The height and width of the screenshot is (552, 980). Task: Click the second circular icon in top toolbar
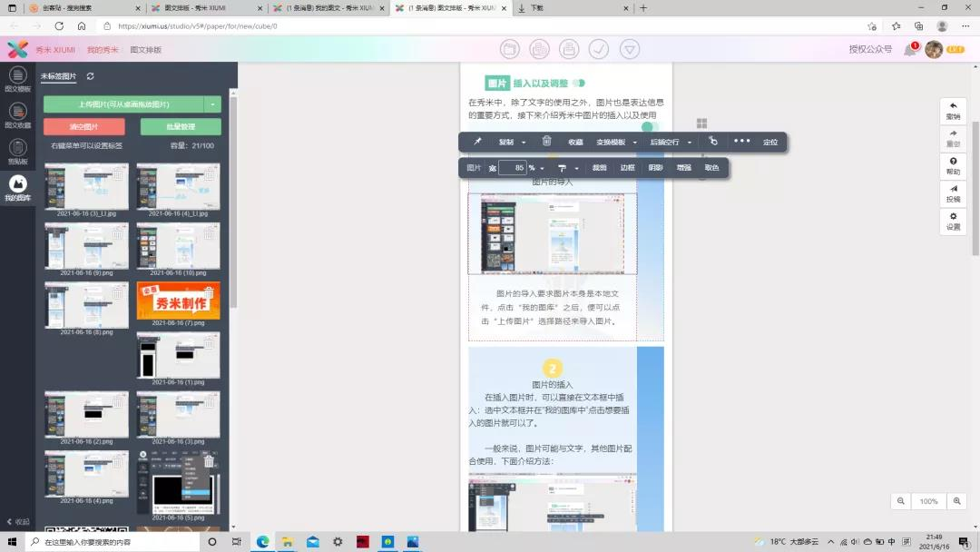[539, 49]
